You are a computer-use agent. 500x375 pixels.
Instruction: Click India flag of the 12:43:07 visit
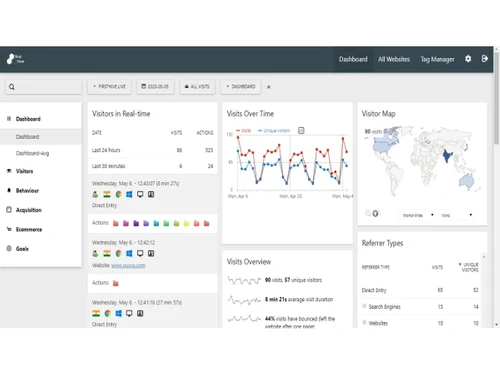pos(107,194)
